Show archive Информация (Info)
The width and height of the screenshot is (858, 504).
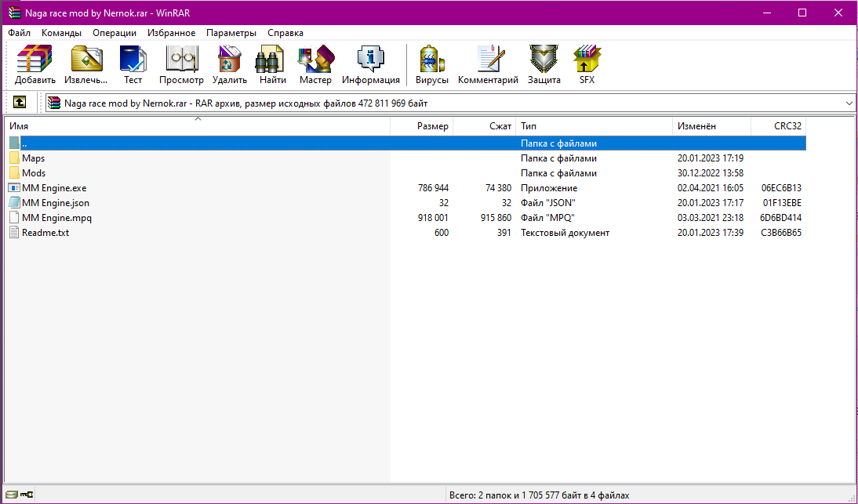pyautogui.click(x=370, y=64)
